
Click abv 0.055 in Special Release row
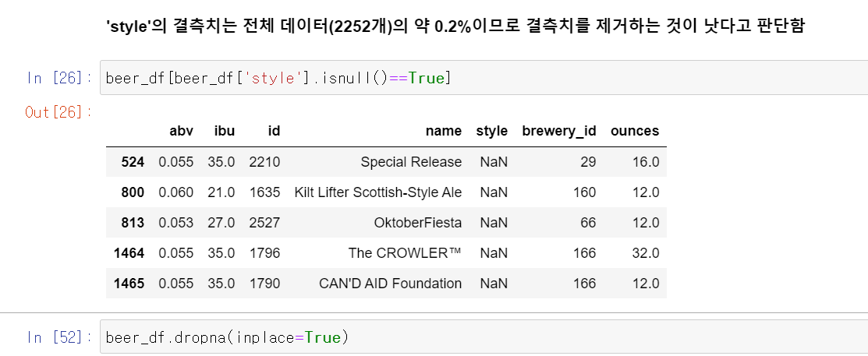point(176,162)
